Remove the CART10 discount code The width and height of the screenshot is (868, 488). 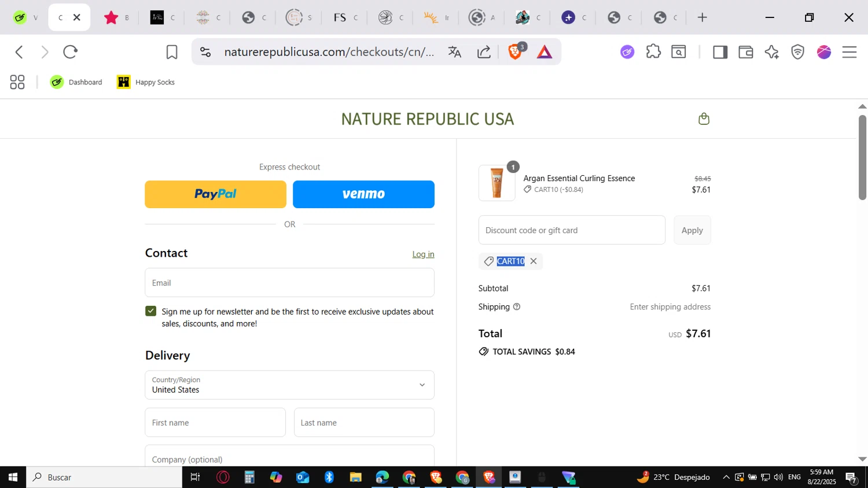[534, 261]
